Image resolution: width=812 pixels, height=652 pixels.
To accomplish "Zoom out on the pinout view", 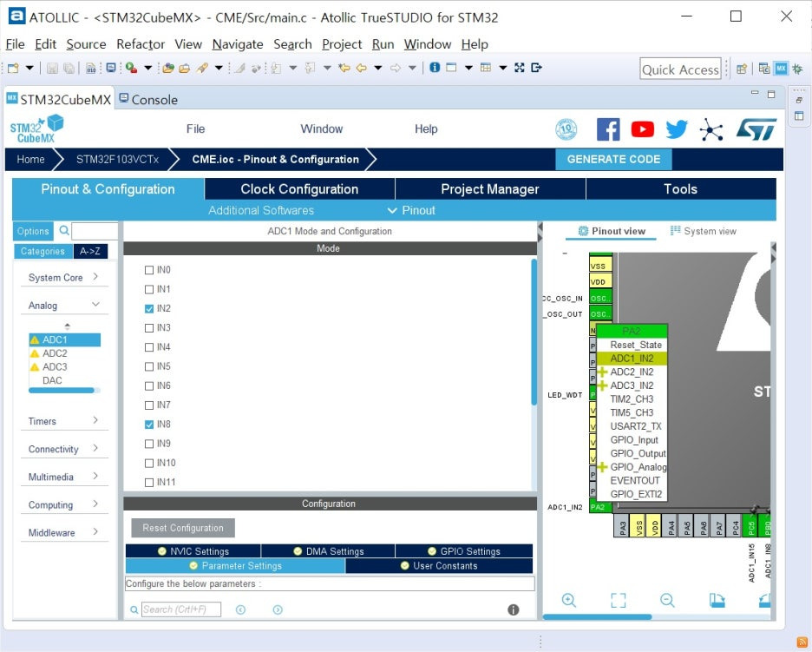I will click(667, 600).
